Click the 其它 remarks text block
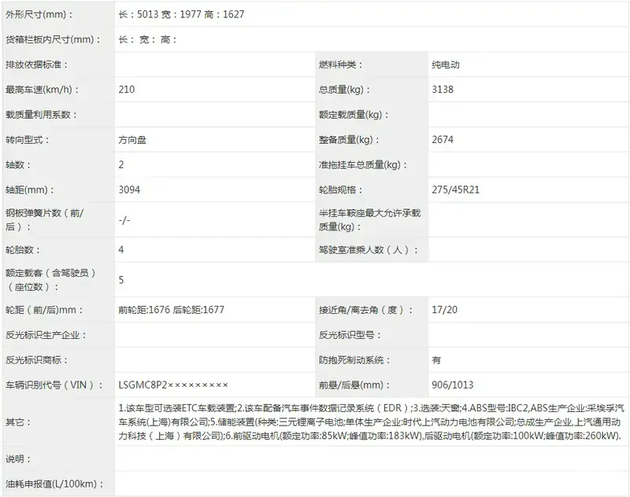 (x=370, y=423)
